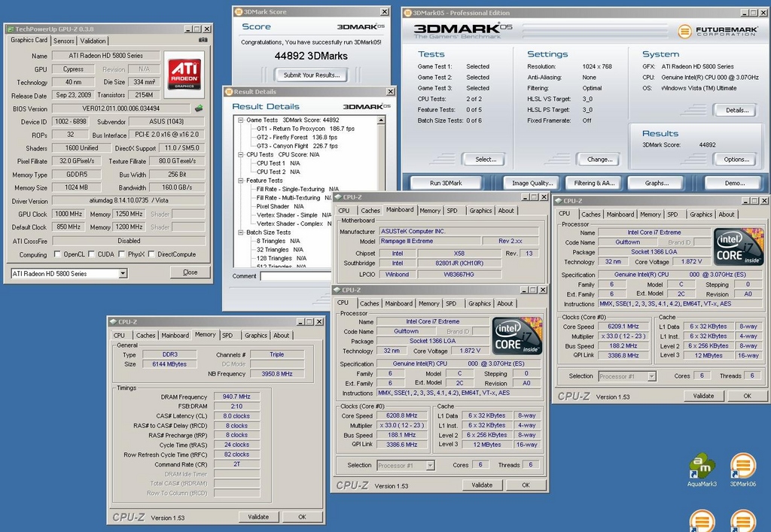Screen dimensions: 771x532
Task: Click the Futuremark Corporation logo
Action: [718, 32]
